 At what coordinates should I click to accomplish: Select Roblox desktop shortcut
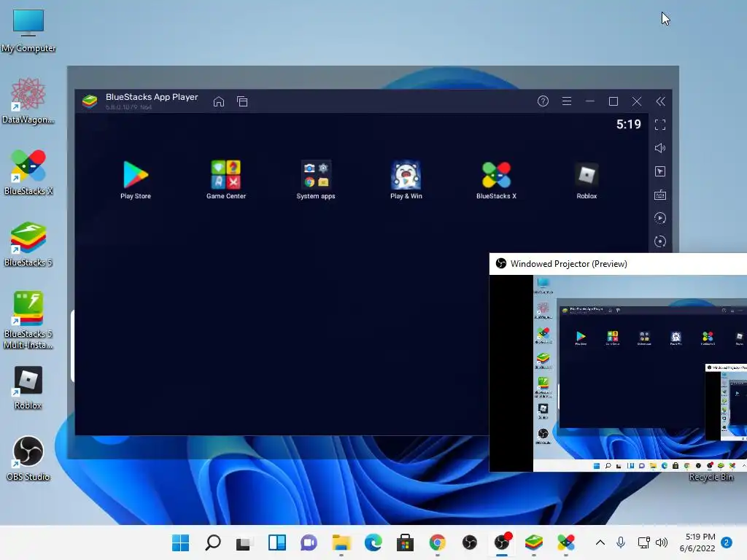tap(28, 388)
